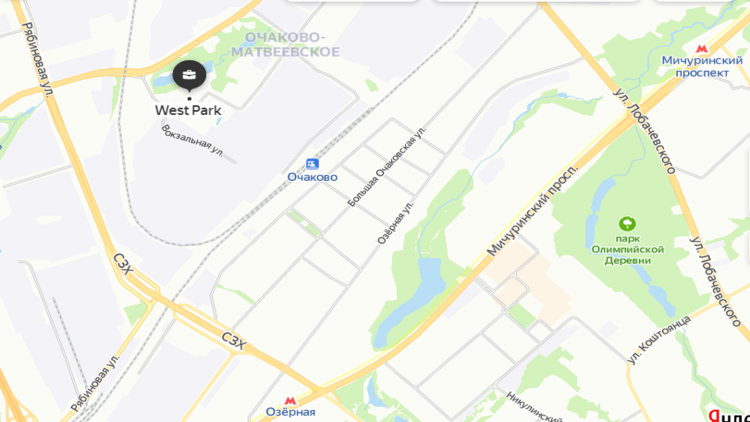Image resolution: width=750 pixels, height=422 pixels.
Task: Select the Мичуринский проспект station label
Action: [702, 67]
